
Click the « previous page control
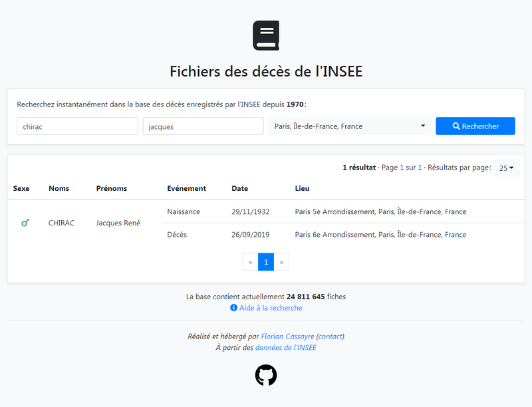coord(249,261)
